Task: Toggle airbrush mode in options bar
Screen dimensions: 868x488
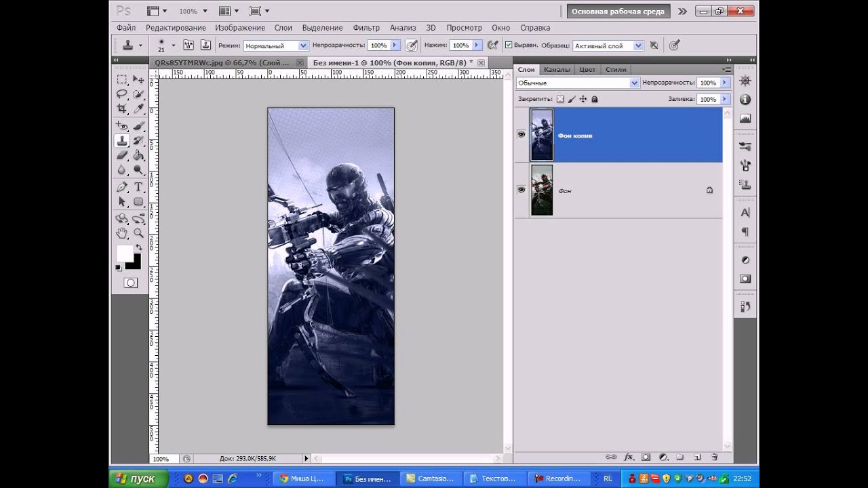Action: click(x=493, y=45)
